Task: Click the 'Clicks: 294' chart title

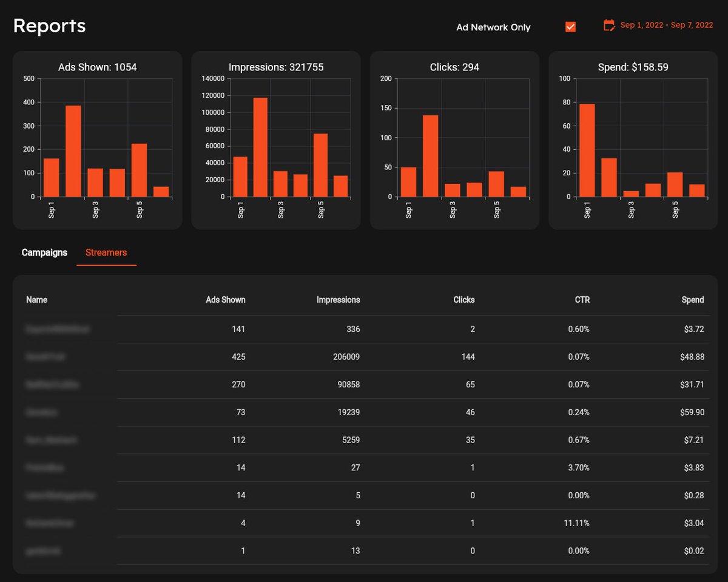Action: tap(454, 67)
